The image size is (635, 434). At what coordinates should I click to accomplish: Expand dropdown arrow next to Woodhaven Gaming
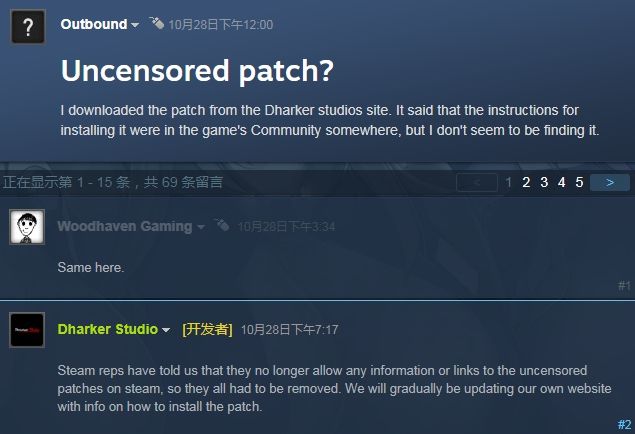coord(200,227)
